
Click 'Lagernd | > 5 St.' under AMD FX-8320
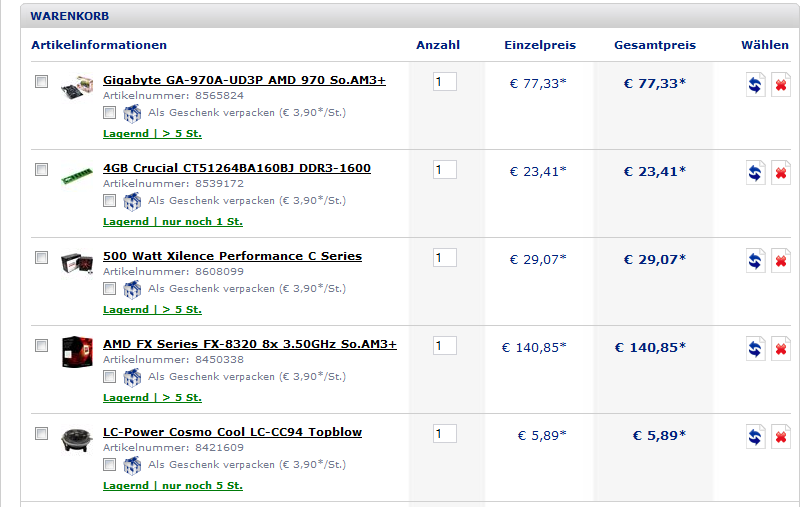(x=152, y=398)
